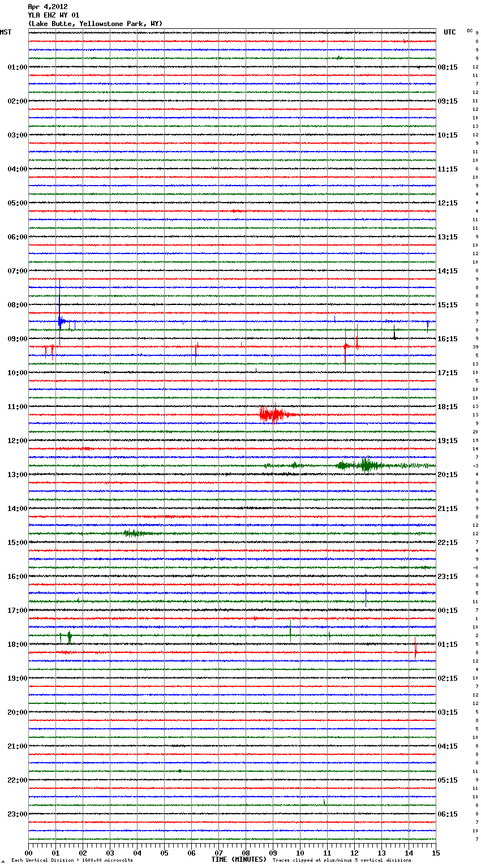Click the 15 tick label on time axis
481x868 pixels.
coord(435,853)
